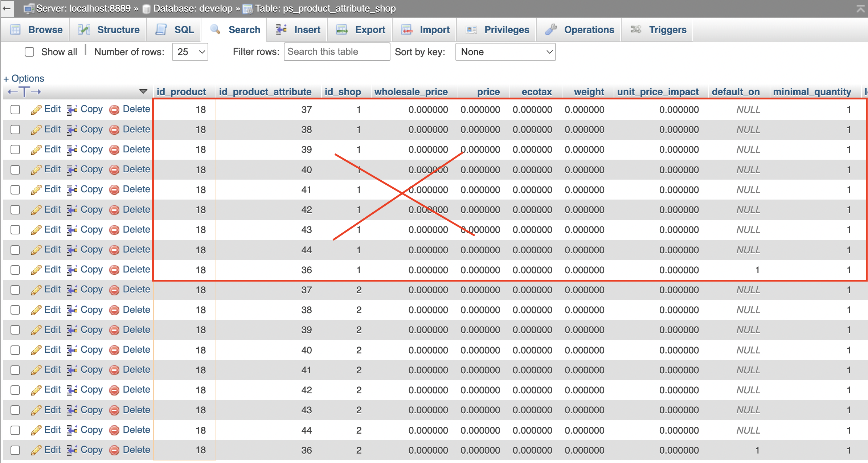Viewport: 868px width, 463px height.
Task: Click the Export icon in the toolbar
Action: click(x=342, y=29)
